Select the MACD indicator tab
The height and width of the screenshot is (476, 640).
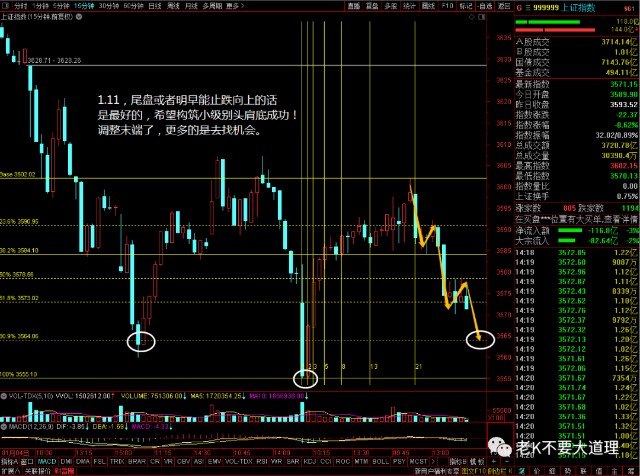(47, 461)
